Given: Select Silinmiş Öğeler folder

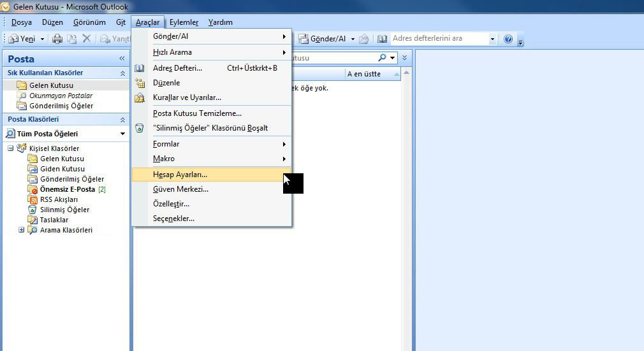Looking at the screenshot, I should (64, 210).
